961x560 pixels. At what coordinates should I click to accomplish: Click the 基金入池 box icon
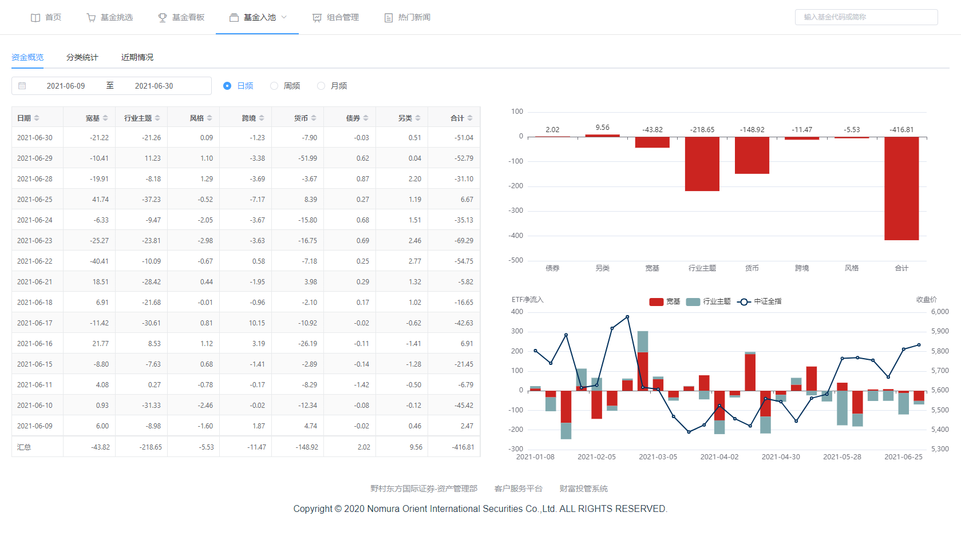coord(234,18)
